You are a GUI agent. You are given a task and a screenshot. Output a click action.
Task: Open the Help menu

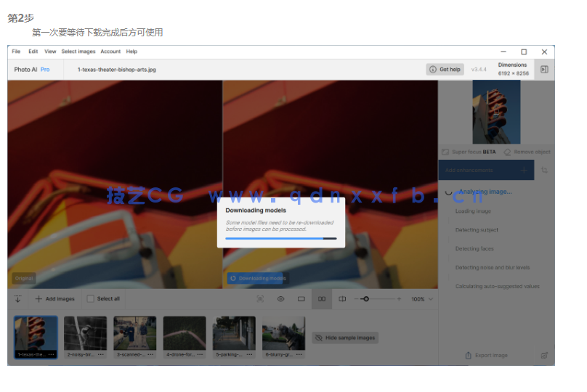131,52
